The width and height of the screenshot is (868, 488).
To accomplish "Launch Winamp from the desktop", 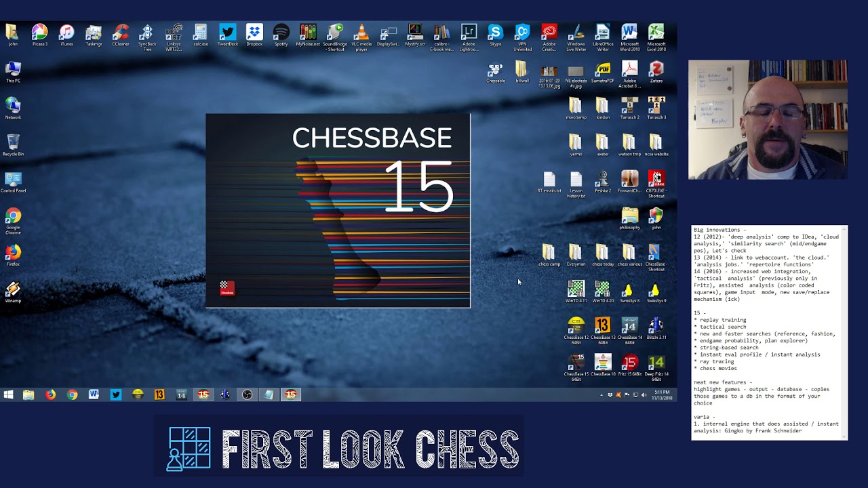I will 13,292.
